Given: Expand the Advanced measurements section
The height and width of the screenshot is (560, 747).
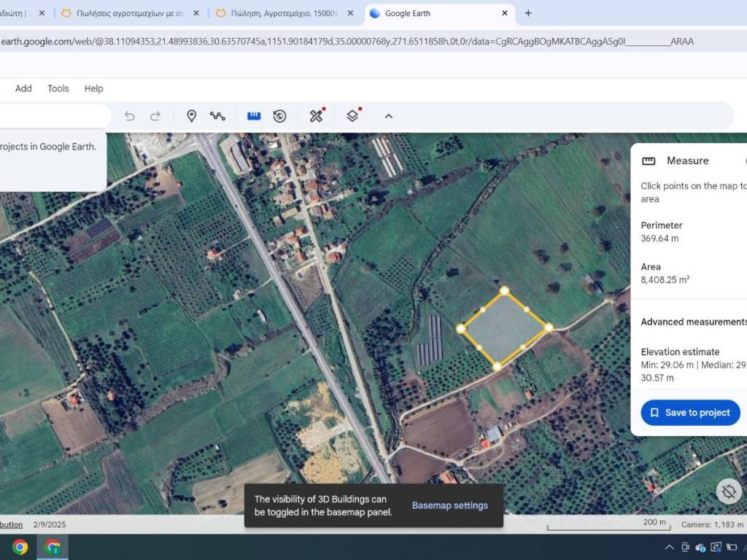Looking at the screenshot, I should [693, 322].
